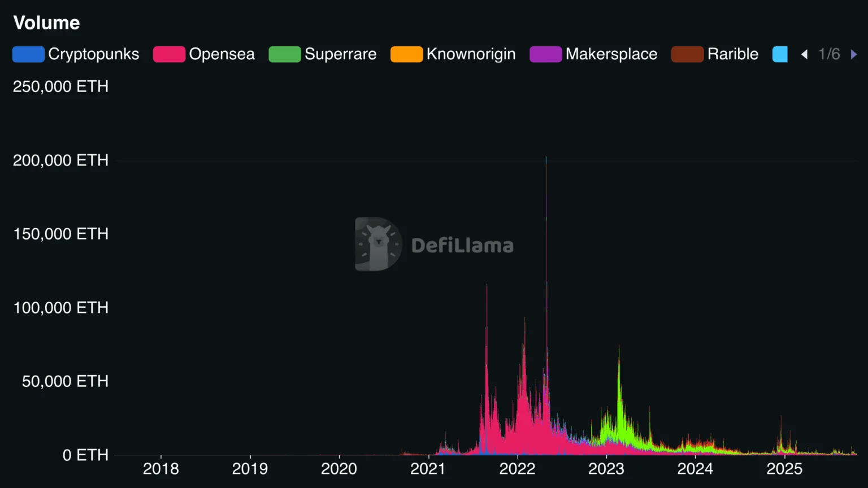Image resolution: width=868 pixels, height=488 pixels.
Task: Select the Knownorigin legend label
Action: [471, 54]
